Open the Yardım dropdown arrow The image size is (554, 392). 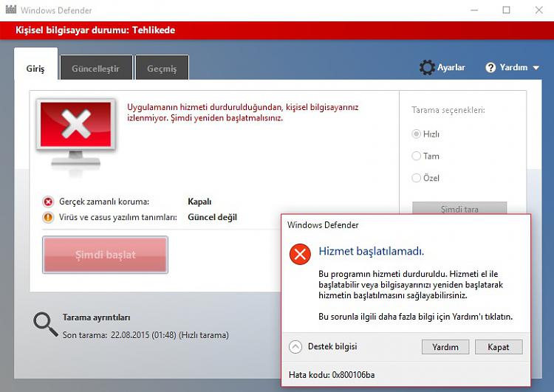(x=536, y=67)
